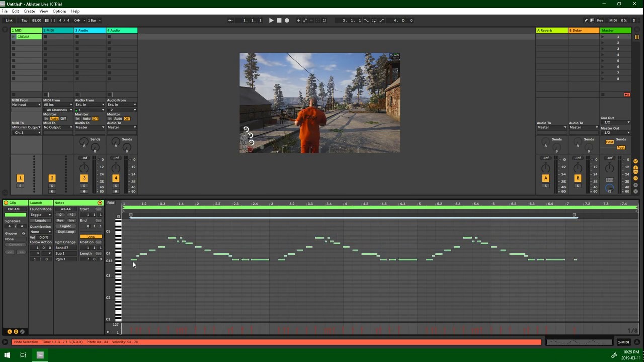Click the Arrangement Record button
Viewport: 644px width, 362px height.
(287, 20)
